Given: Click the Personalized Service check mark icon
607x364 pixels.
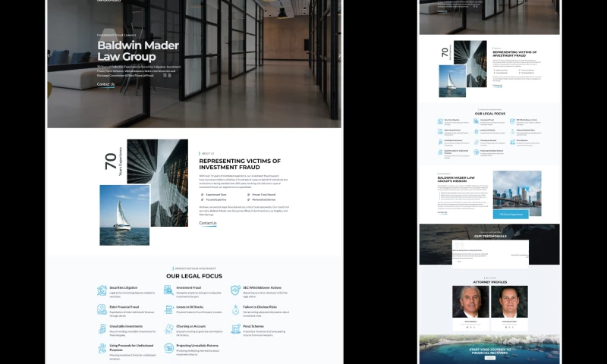Looking at the screenshot, I should (249, 199).
